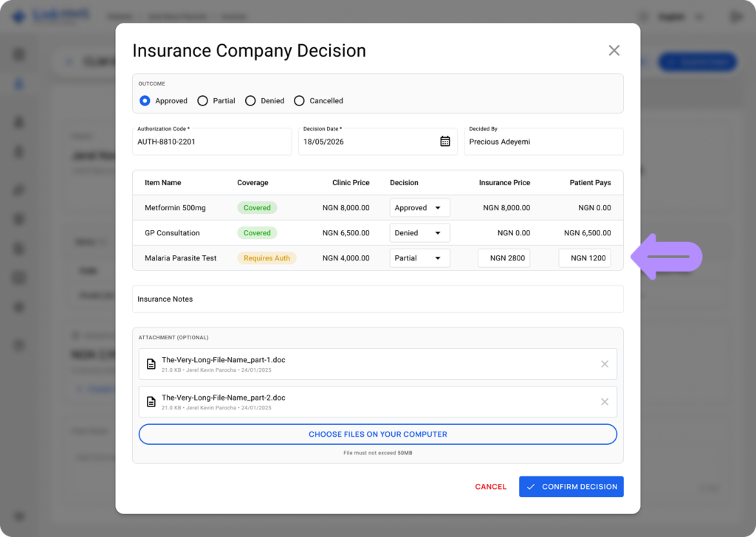Click the Decision Date field
Screen dimensions: 756x537
tap(377, 142)
